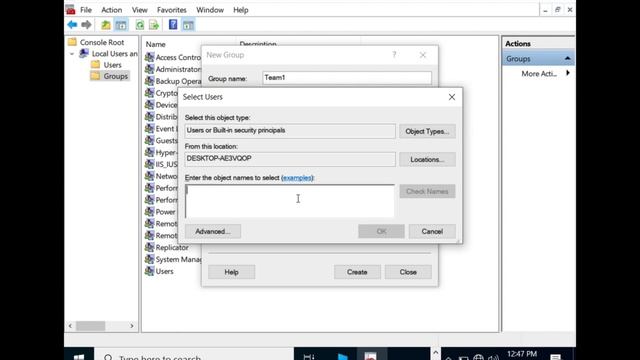The height and width of the screenshot is (360, 640).
Task: Select the Groups folder in tree
Action: point(110,76)
